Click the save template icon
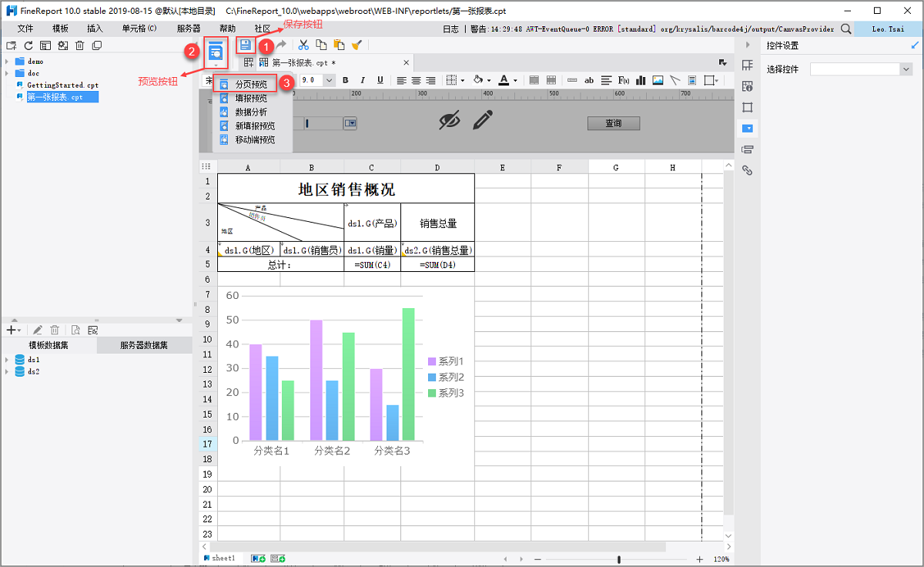 [245, 45]
